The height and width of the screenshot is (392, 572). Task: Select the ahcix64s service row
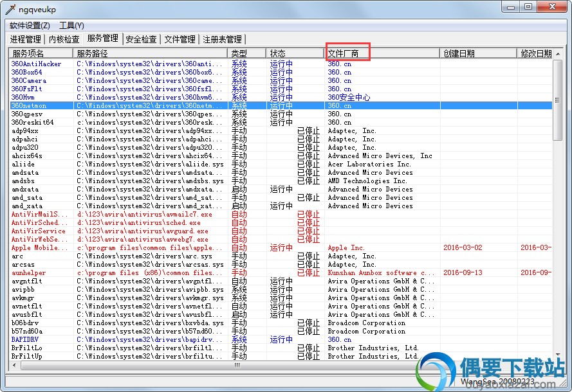click(281, 156)
